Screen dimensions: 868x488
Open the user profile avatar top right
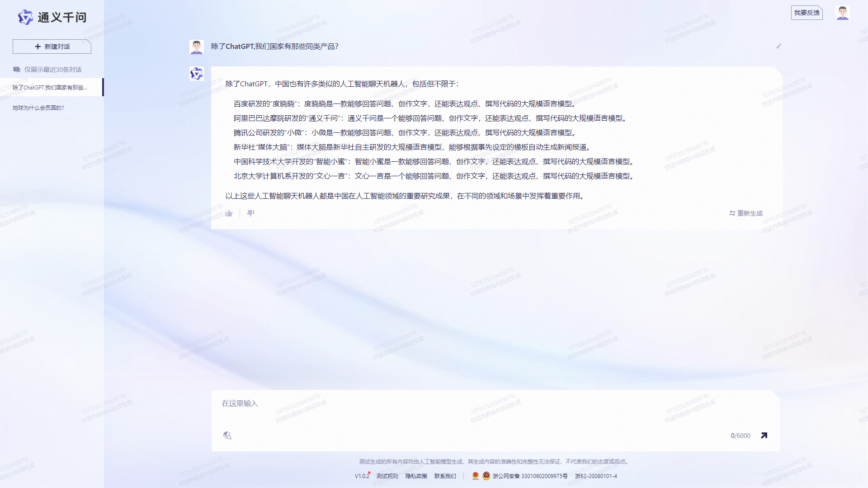pos(842,13)
